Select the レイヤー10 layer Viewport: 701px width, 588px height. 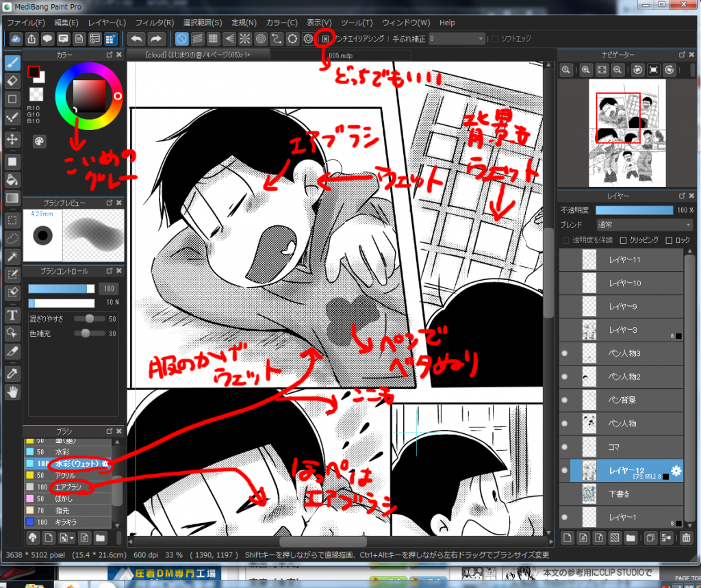(621, 283)
